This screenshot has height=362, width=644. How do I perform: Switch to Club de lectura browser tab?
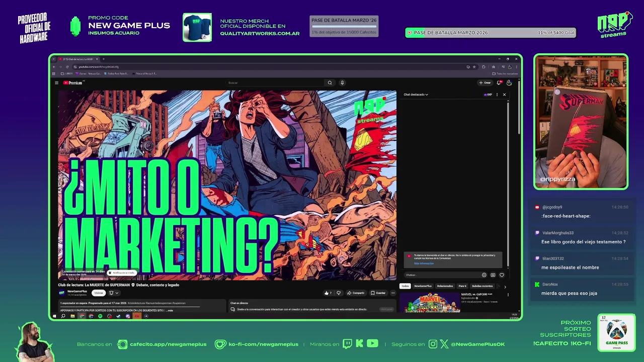(x=78, y=59)
